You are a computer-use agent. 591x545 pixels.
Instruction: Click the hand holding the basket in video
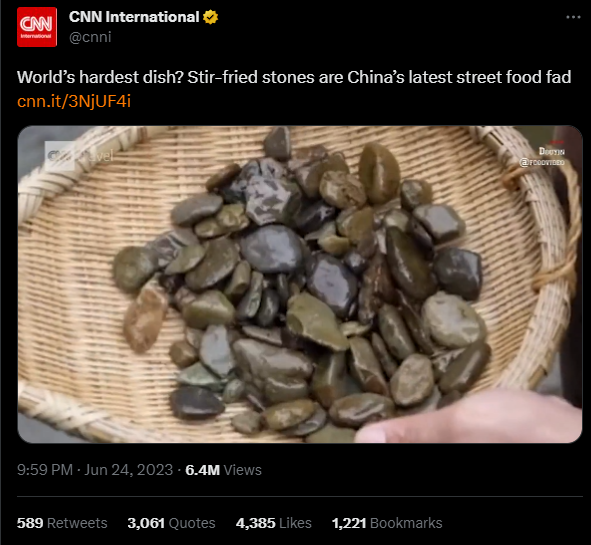pos(471,418)
